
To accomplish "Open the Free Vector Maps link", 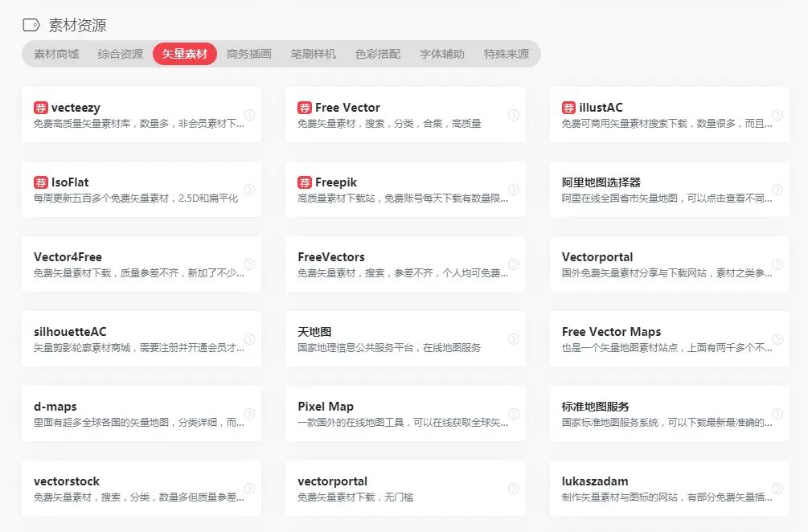I will [612, 332].
